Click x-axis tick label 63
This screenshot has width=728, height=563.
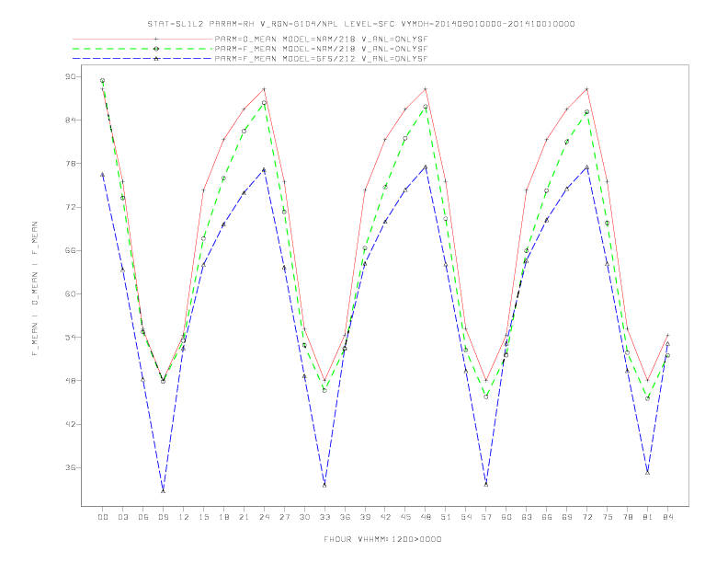tap(527, 517)
